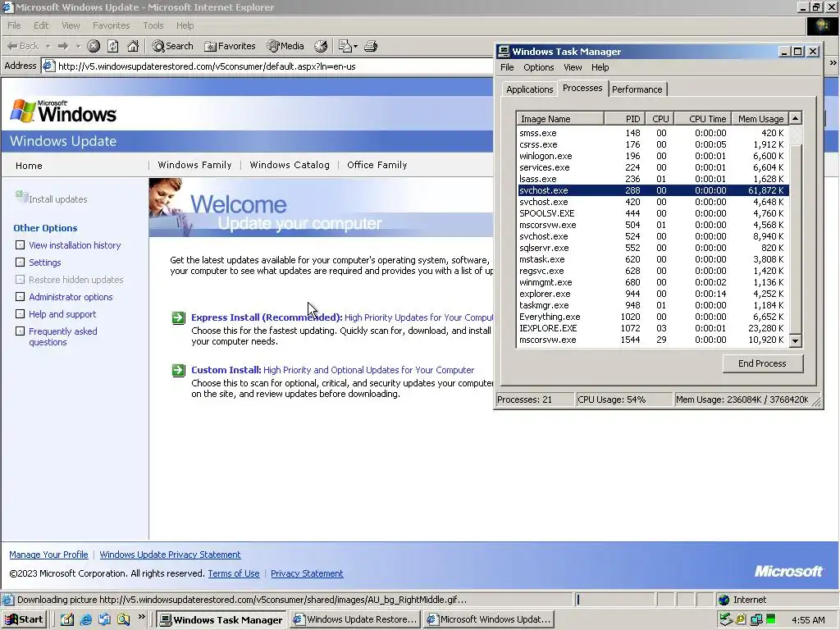Image resolution: width=840 pixels, height=630 pixels.
Task: Click the green CPU usage tray icon
Action: [771, 619]
